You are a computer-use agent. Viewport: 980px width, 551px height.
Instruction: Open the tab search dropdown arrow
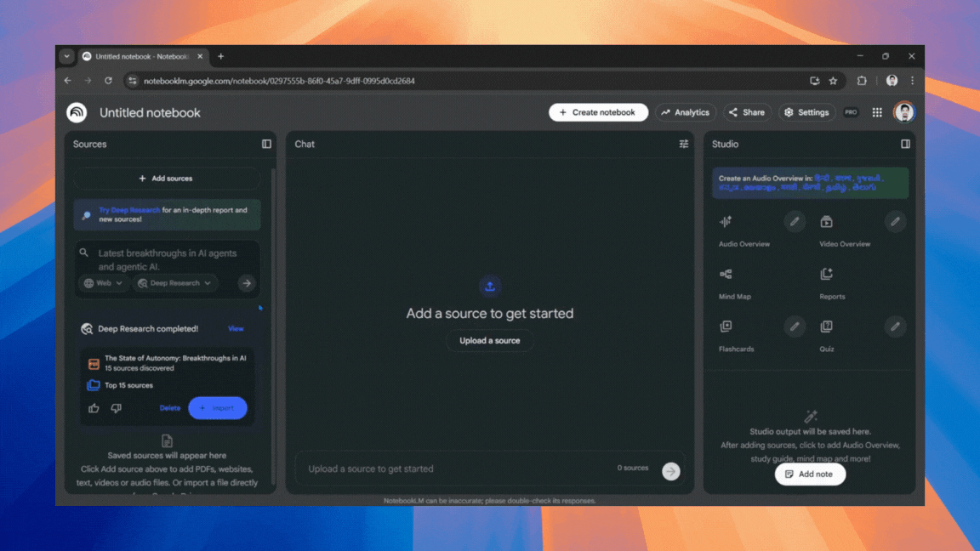pyautogui.click(x=66, y=56)
